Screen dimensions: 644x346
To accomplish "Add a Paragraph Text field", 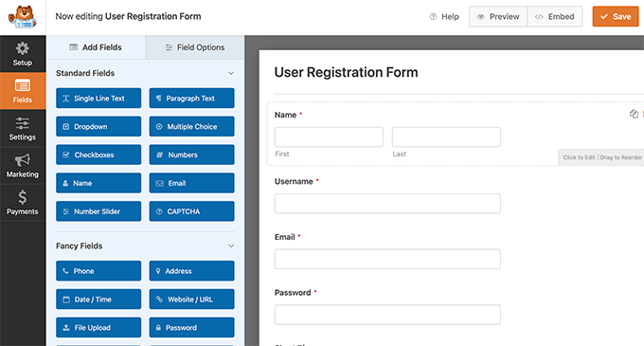I will 192,99.
